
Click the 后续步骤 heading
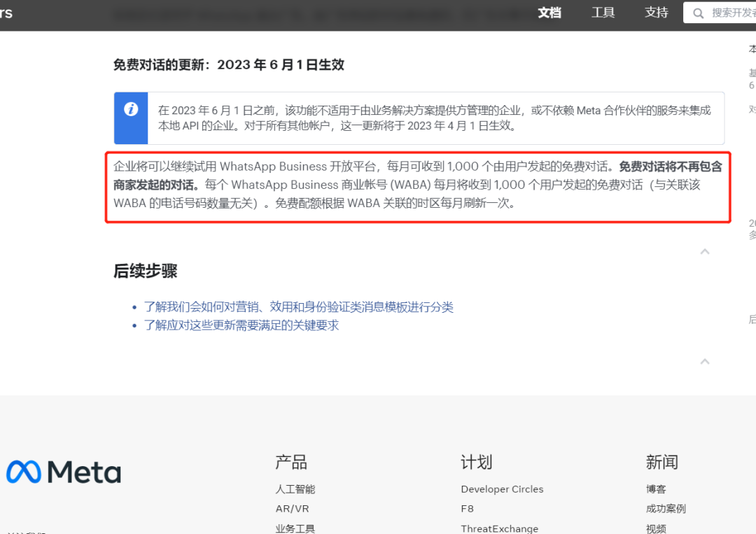click(x=145, y=271)
